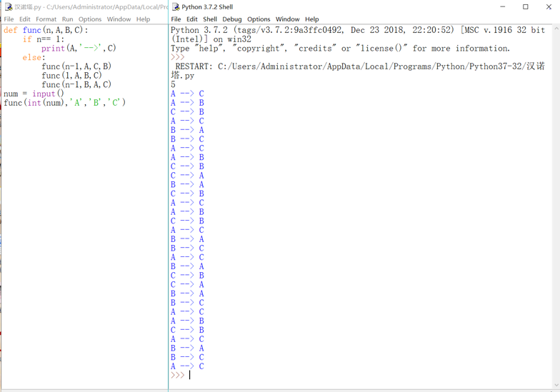Open Edit menu in editor window
Image resolution: width=560 pixels, height=392 pixels.
24,19
